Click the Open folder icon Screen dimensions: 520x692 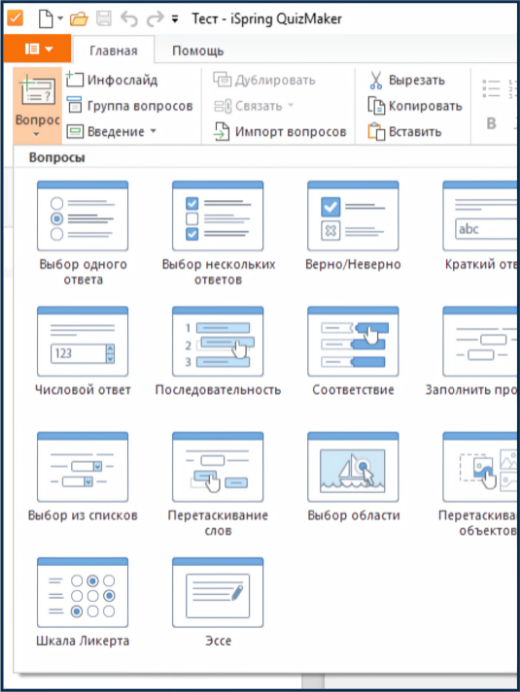click(x=79, y=19)
